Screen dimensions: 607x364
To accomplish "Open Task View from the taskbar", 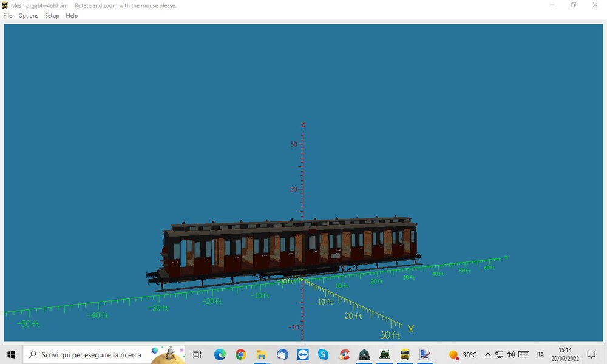I will point(197,354).
